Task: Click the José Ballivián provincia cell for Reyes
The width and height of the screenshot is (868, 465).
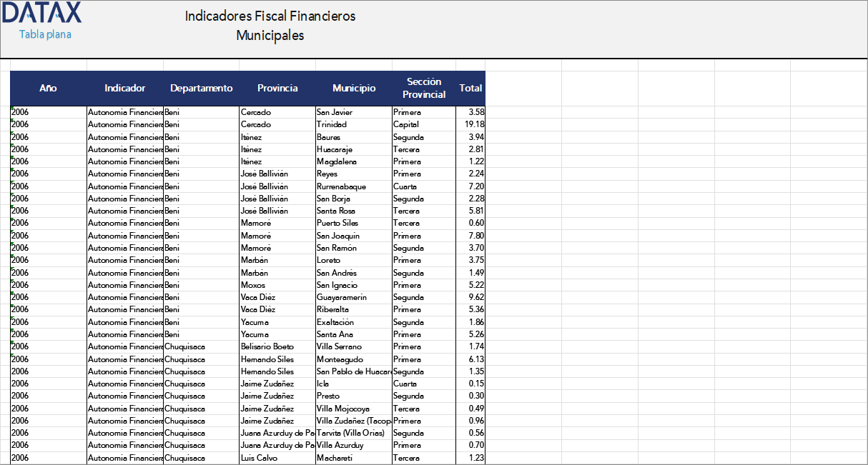Action: tap(266, 173)
